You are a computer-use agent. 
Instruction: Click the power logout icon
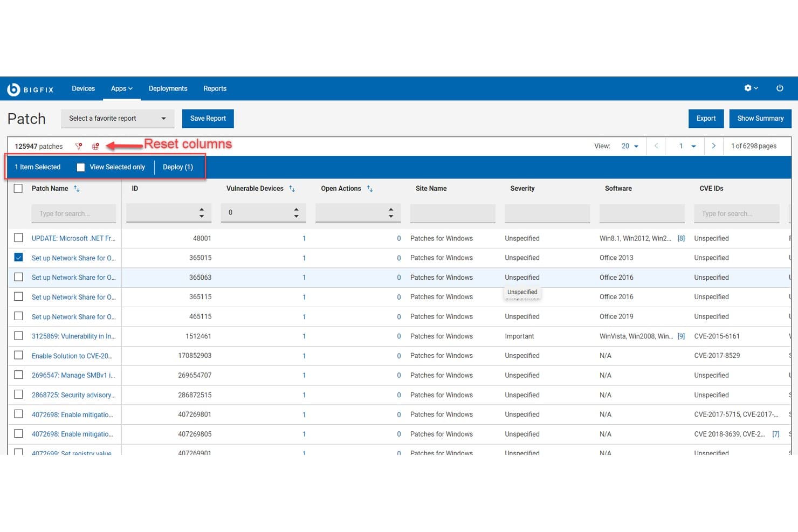780,88
